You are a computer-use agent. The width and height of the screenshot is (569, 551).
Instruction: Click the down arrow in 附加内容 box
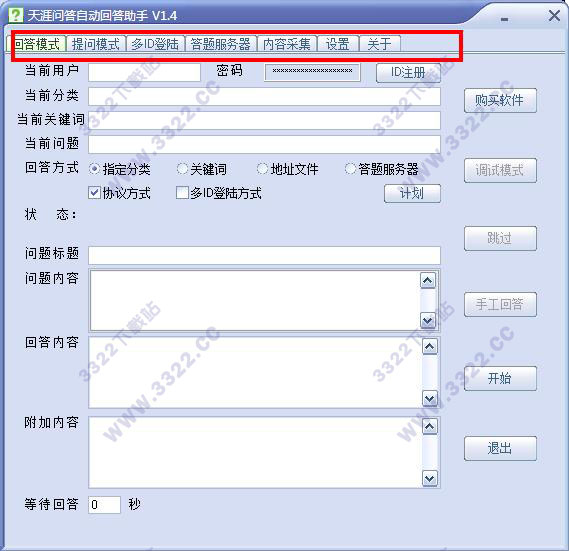(430, 478)
